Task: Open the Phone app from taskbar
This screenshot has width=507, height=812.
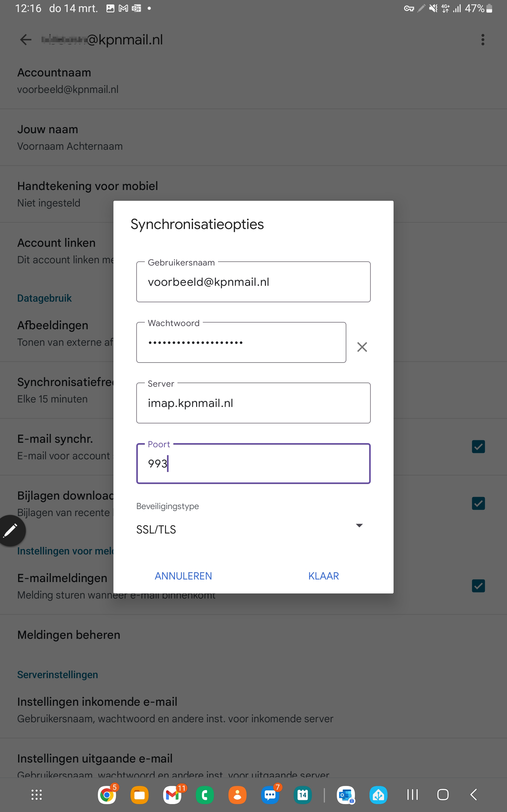Action: pos(205,795)
